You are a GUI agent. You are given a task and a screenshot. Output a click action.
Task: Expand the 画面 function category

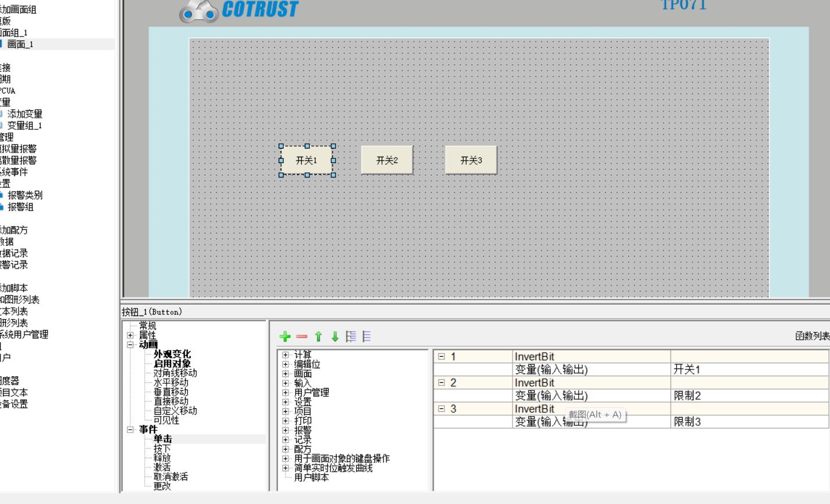(286, 374)
